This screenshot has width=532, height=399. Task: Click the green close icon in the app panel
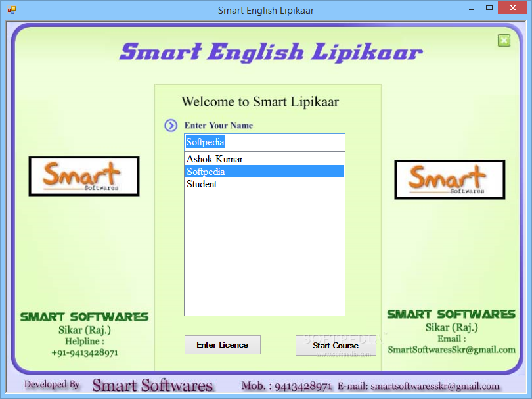(504, 40)
